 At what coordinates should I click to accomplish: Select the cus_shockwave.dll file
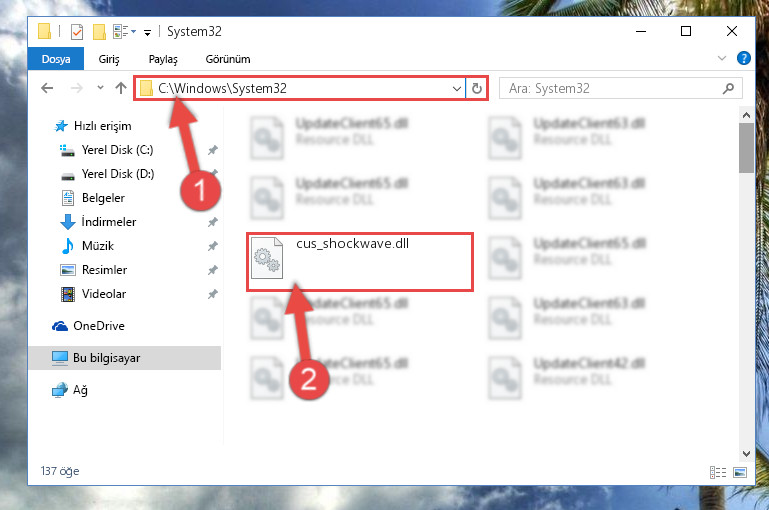360,262
